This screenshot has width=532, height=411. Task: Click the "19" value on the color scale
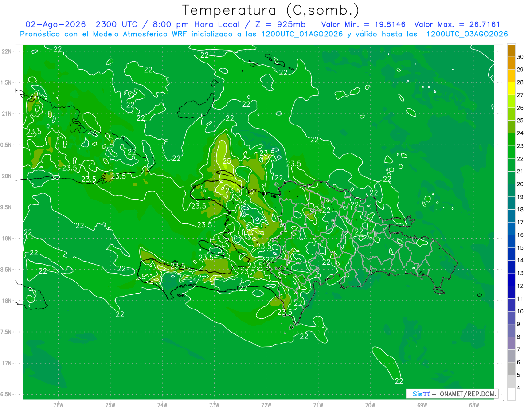click(x=520, y=197)
